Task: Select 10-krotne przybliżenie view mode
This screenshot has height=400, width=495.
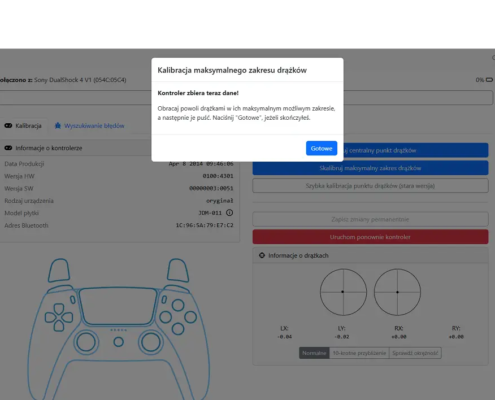Action: point(359,353)
